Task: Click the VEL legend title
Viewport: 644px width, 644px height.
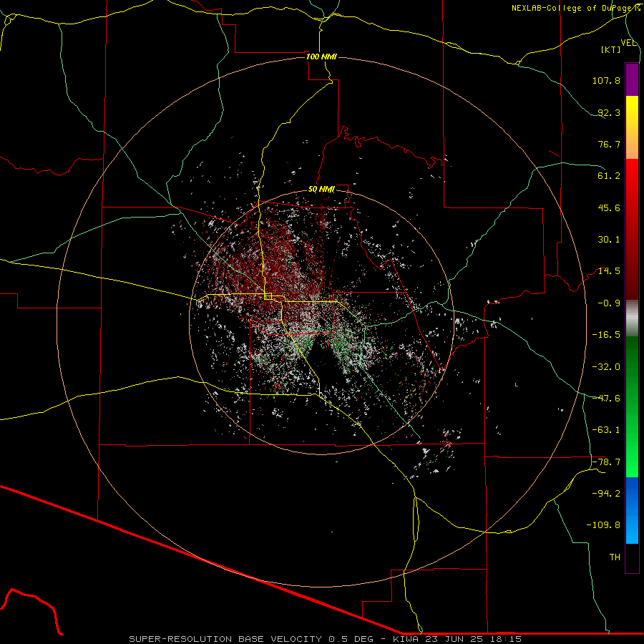Action: (x=628, y=43)
